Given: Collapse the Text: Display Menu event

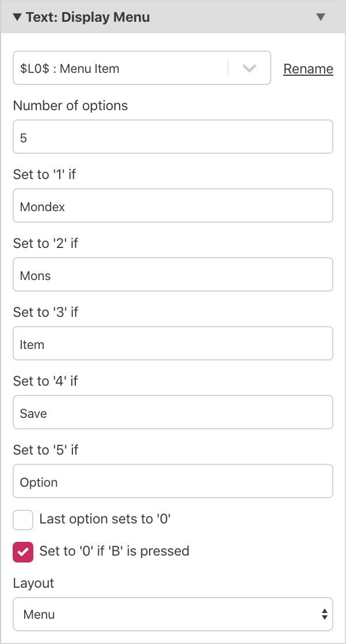Looking at the screenshot, I should [17, 17].
